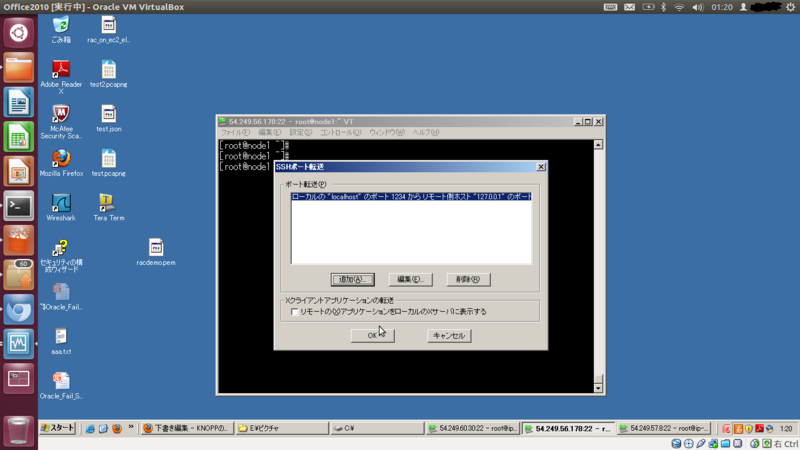The image size is (800, 450).
Task: Click the Firefox quick launch icon in taskbar
Action: pyautogui.click(x=117, y=429)
